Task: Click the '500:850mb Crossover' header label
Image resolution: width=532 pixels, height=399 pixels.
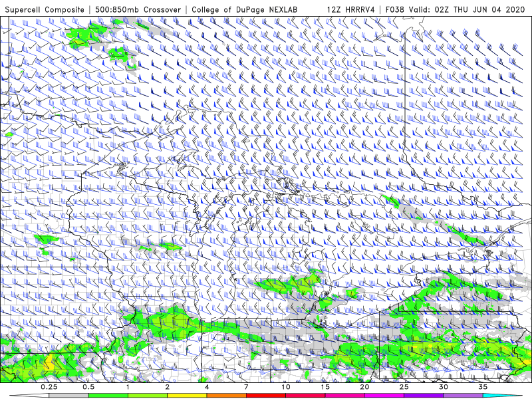Action: point(138,9)
